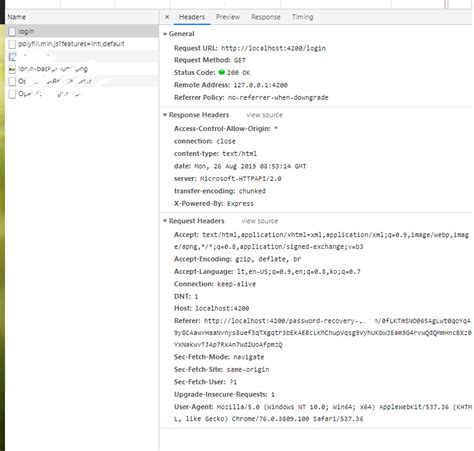Click the Name column header

[82, 17]
